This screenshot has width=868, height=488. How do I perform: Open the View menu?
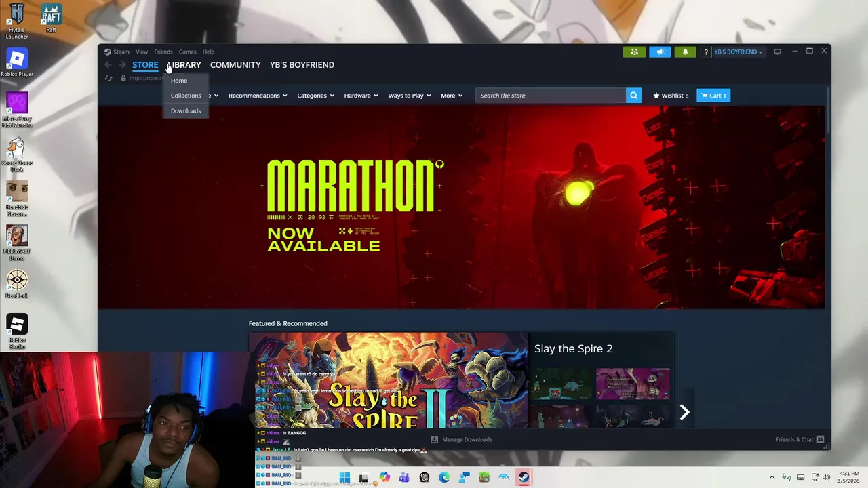pos(142,52)
